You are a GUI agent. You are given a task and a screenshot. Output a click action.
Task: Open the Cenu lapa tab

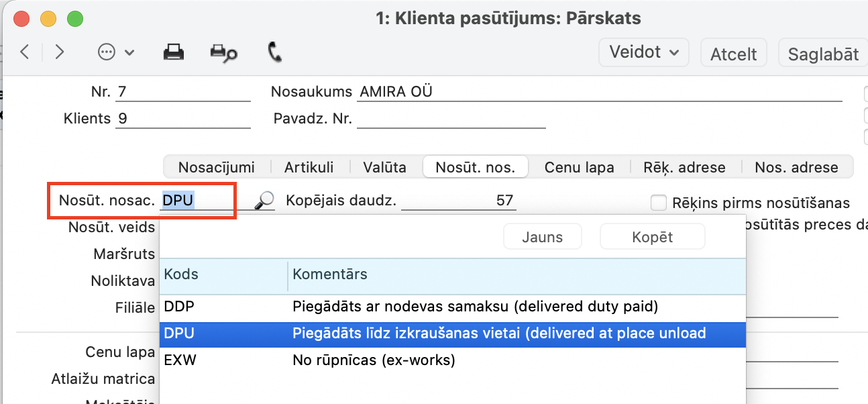579,167
